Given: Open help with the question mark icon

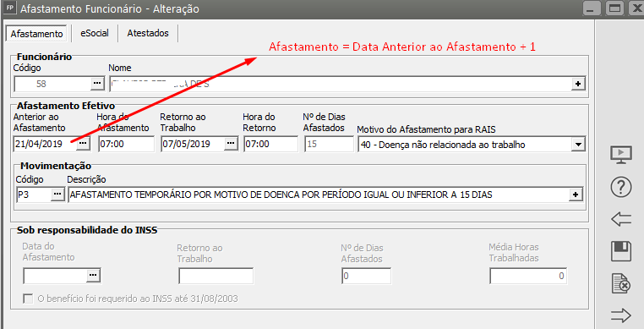Looking at the screenshot, I should (621, 187).
